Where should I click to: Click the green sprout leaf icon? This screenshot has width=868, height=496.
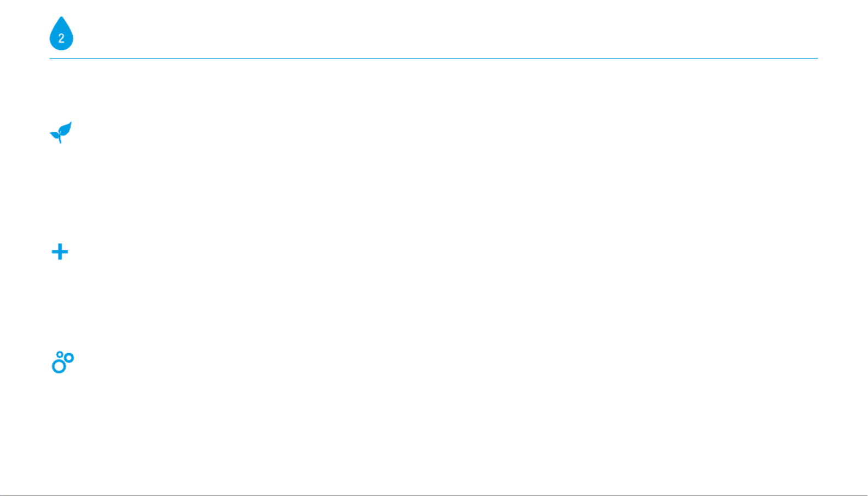click(x=61, y=132)
